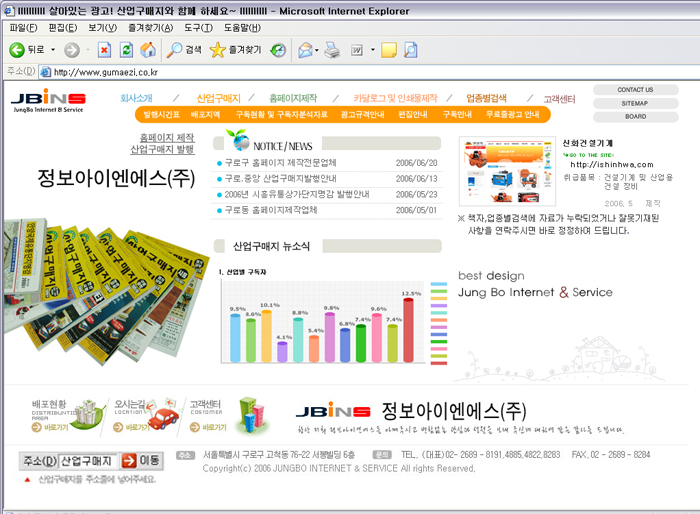Expand the Mail icon dropdown arrow
The height and width of the screenshot is (514, 700).
[317, 50]
